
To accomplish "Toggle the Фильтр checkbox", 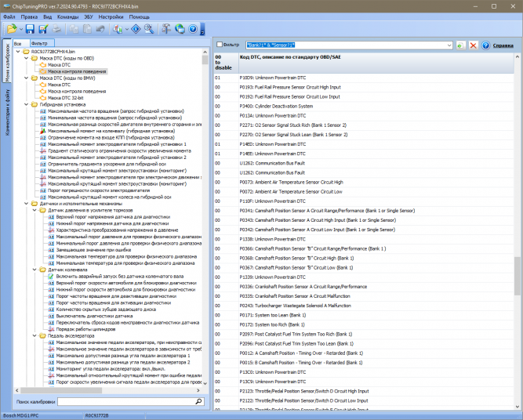I will click(x=220, y=45).
